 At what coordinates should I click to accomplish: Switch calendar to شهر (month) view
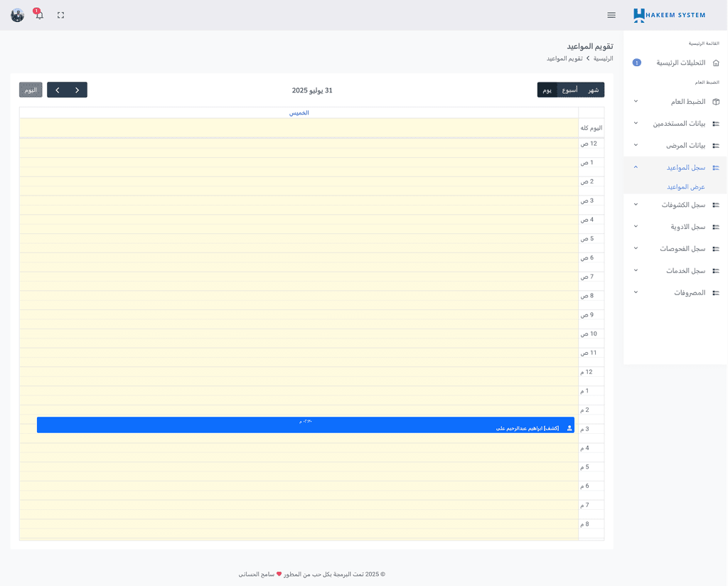[x=593, y=90]
